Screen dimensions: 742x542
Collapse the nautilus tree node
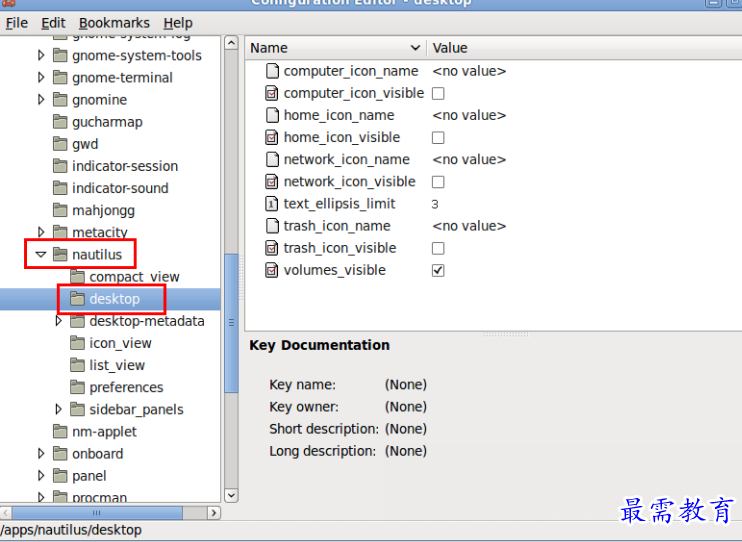(41, 255)
